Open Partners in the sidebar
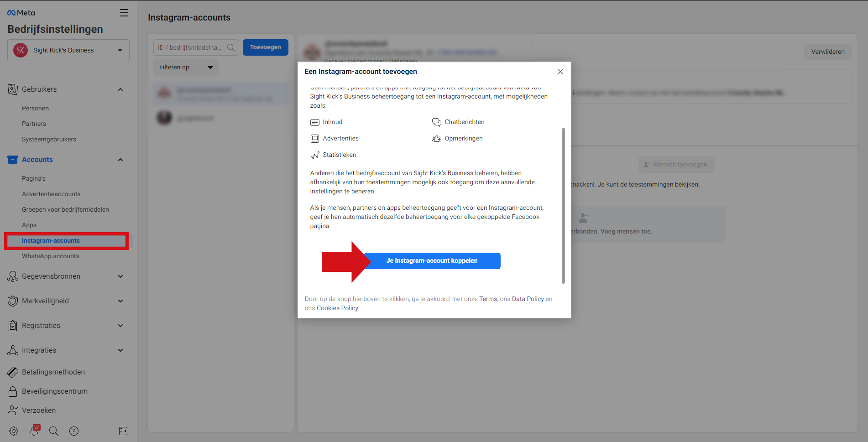Image resolution: width=868 pixels, height=442 pixels. (x=34, y=124)
